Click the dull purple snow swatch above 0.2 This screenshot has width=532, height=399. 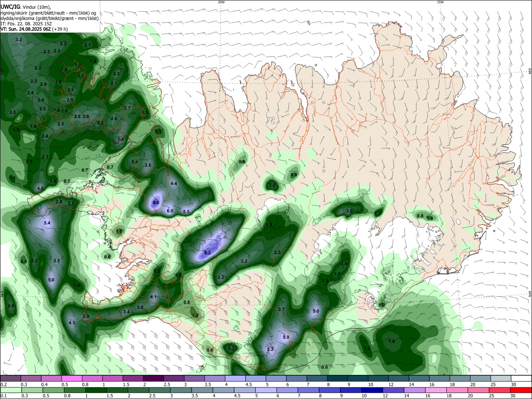click(x=10, y=379)
